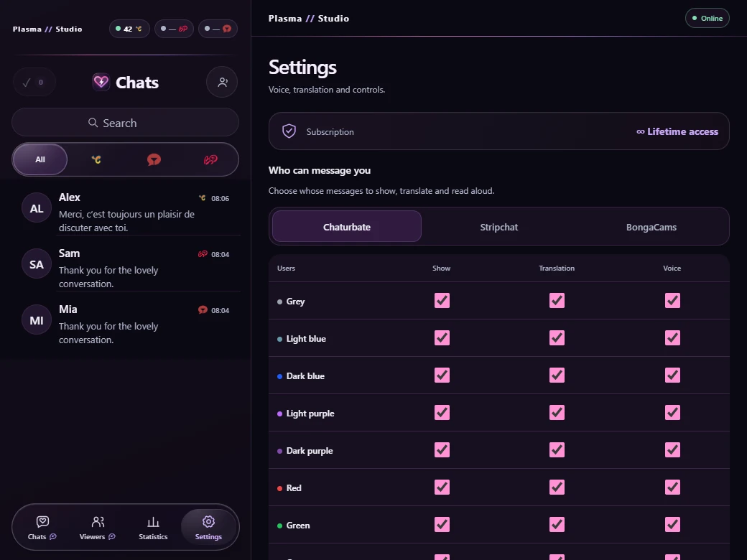This screenshot has height=560, width=747.
Task: Toggle Voice checkbox for Light blue users
Action: [672, 337]
